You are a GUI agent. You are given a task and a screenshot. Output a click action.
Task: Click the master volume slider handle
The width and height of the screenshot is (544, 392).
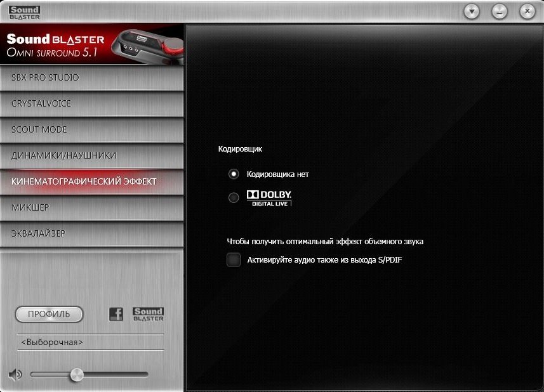click(77, 375)
